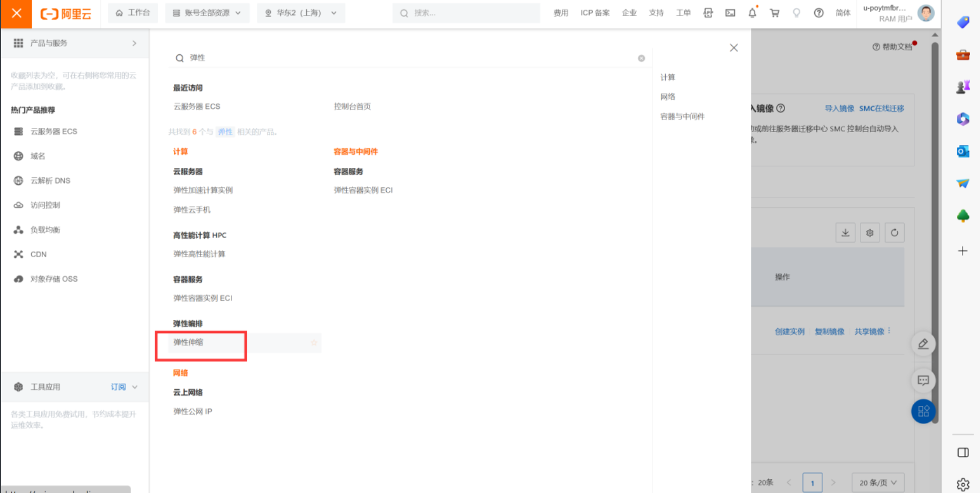Click SMC在线迁移 link

coord(881,108)
